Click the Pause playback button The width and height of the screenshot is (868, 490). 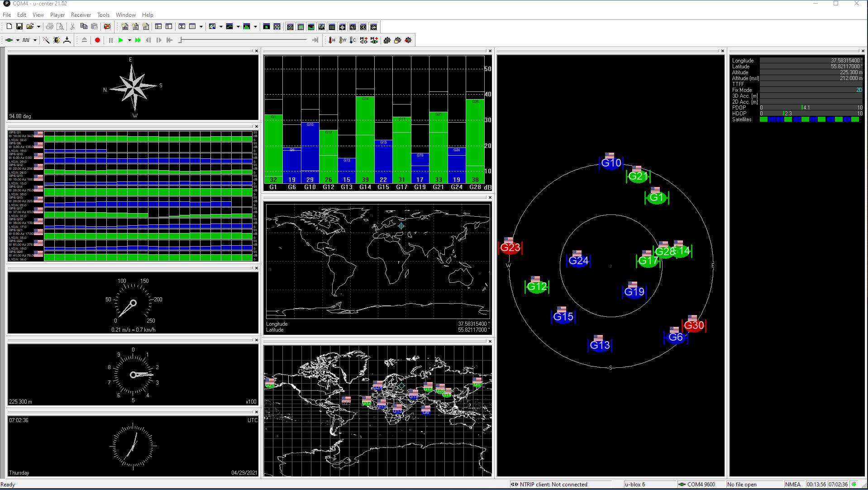(x=111, y=40)
